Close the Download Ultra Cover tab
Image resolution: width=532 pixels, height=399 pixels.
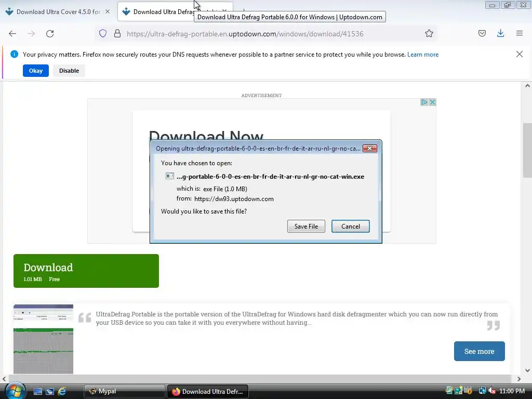point(108,11)
